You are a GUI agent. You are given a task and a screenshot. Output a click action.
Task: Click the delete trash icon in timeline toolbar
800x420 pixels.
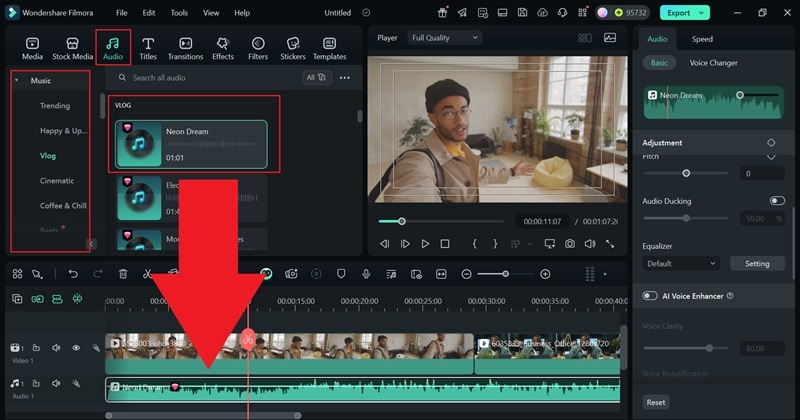click(123, 274)
